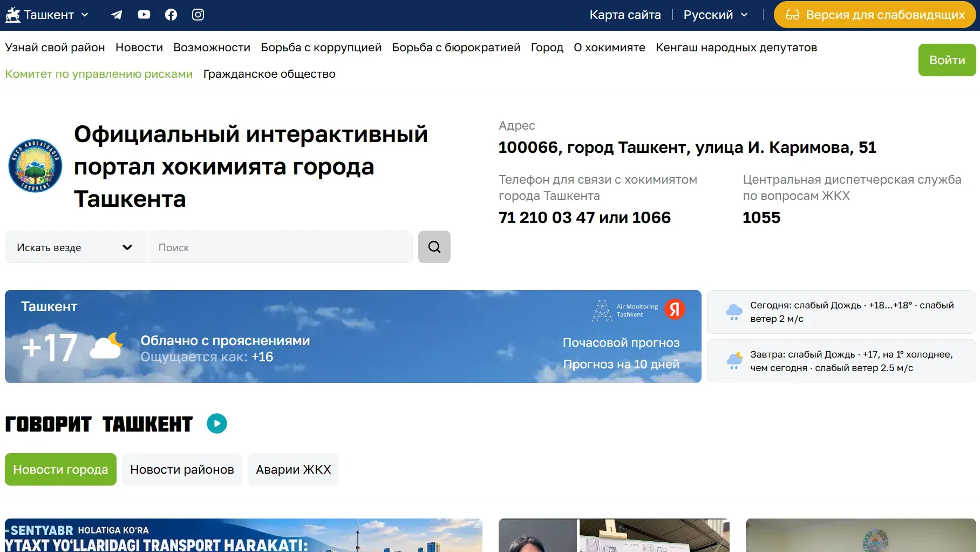Open the Узнай свой район menu
This screenshot has width=980, height=552.
click(55, 48)
